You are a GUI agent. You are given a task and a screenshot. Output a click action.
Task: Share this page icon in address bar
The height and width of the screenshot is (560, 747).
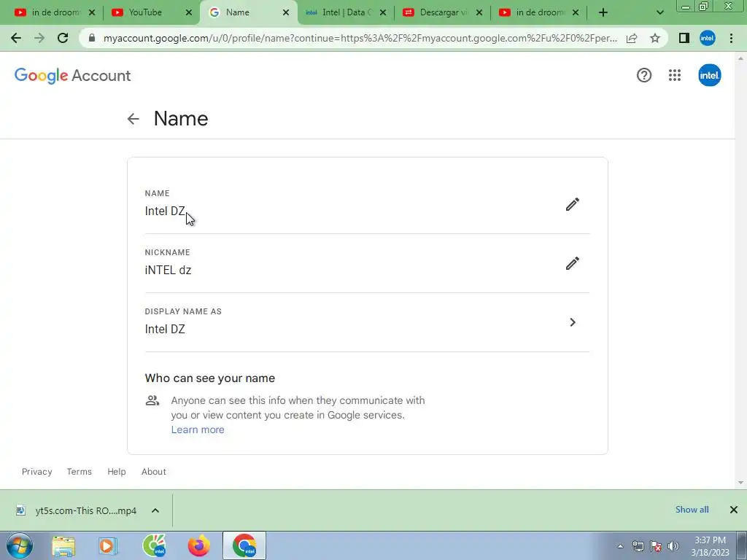pyautogui.click(x=632, y=38)
